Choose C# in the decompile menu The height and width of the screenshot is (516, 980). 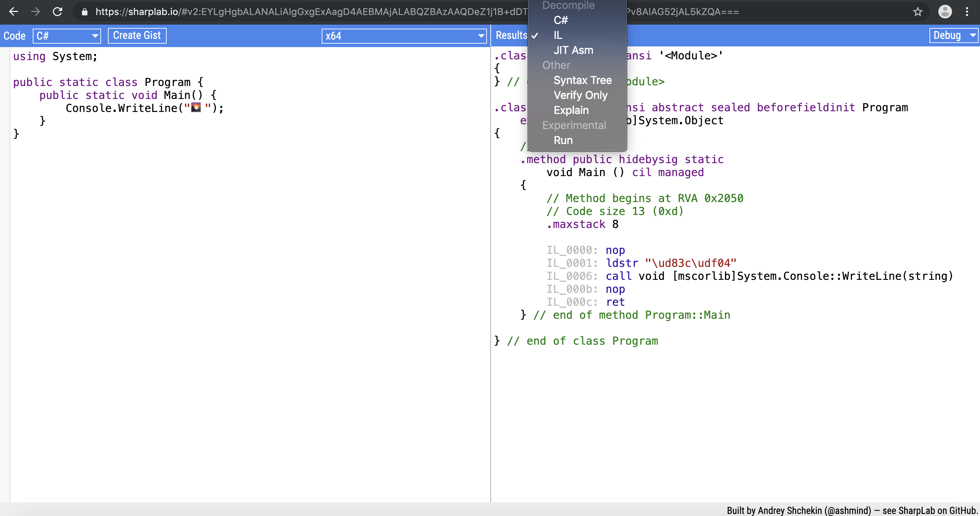pyautogui.click(x=561, y=20)
